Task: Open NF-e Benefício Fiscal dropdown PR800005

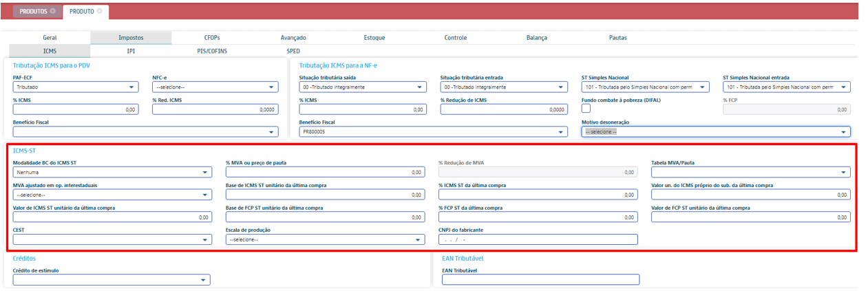Action: point(434,131)
